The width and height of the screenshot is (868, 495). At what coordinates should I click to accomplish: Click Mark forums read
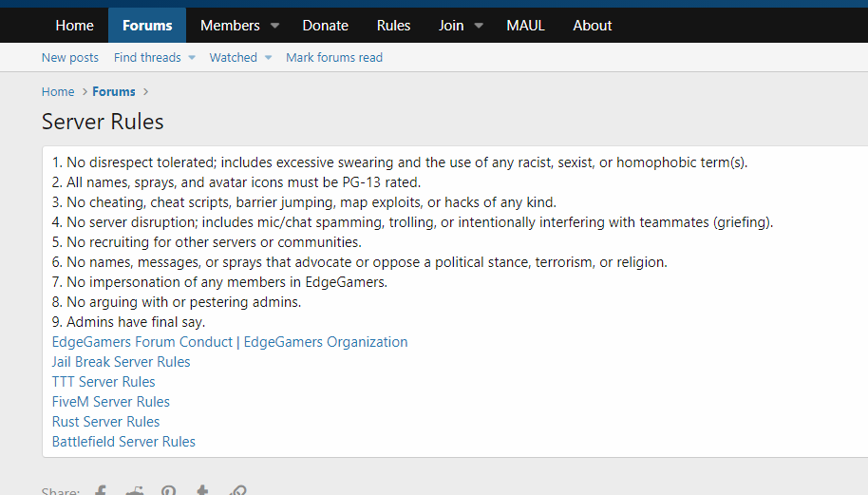pyautogui.click(x=333, y=58)
